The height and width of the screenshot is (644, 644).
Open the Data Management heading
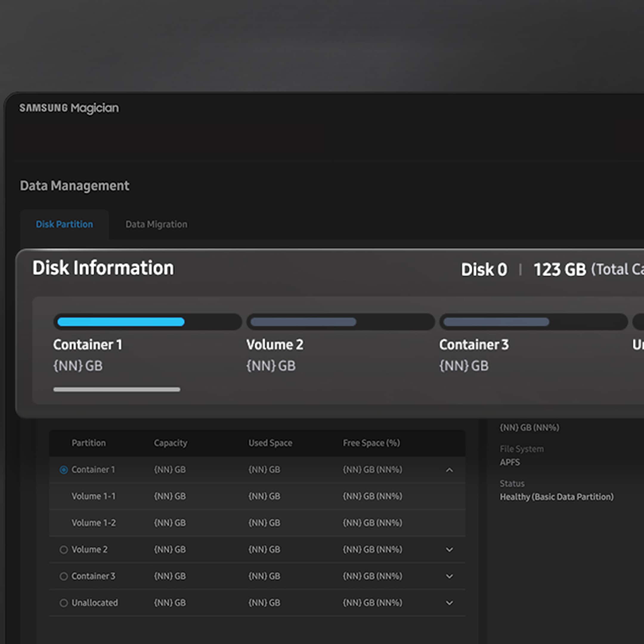point(75,186)
